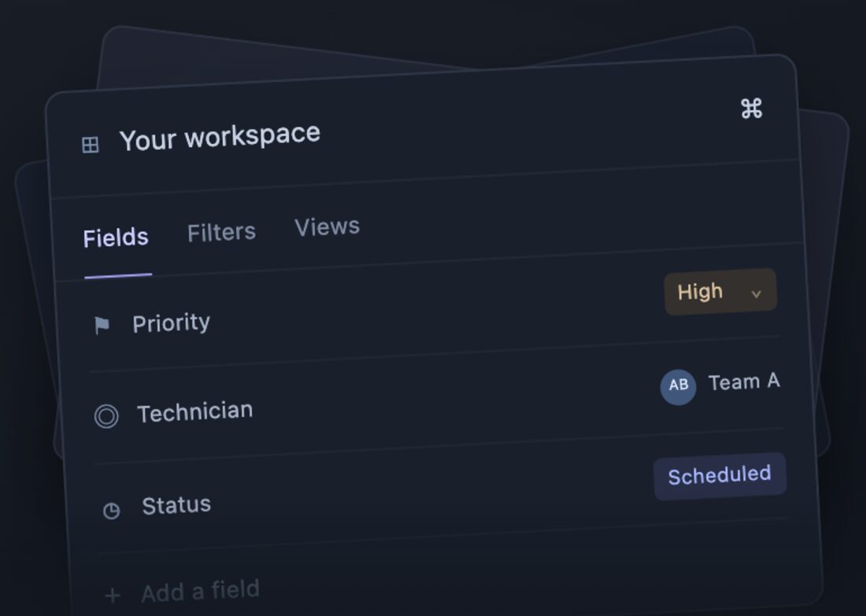Click the Add a field link
The image size is (866, 616).
pos(201,591)
